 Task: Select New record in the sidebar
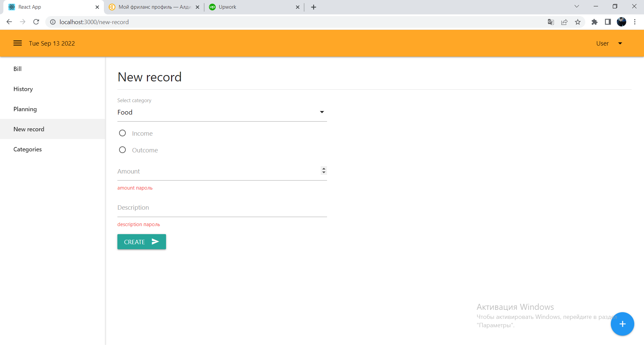(x=53, y=129)
